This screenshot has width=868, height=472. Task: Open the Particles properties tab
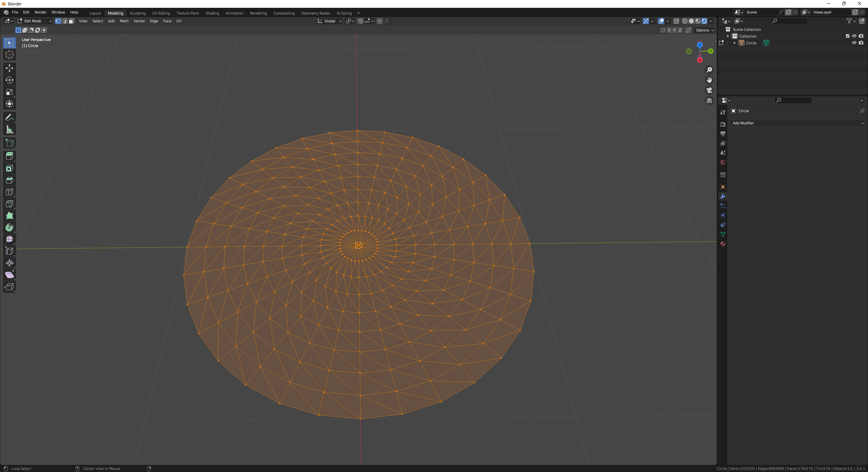point(723,206)
